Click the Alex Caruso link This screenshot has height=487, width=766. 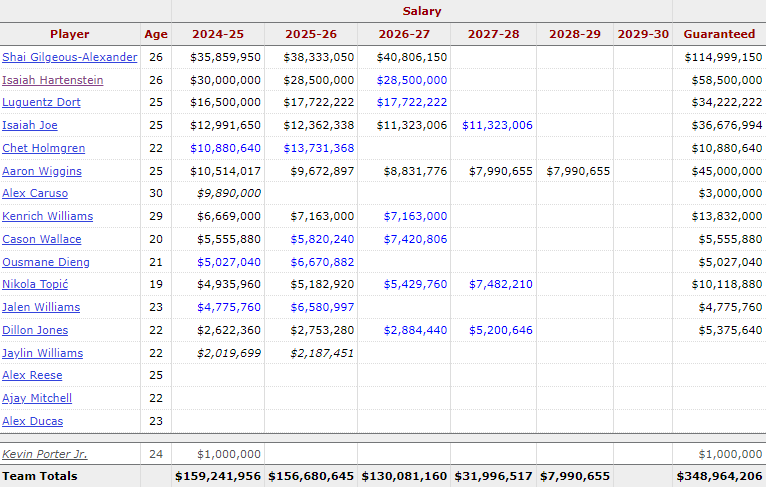pyautogui.click(x=35, y=193)
